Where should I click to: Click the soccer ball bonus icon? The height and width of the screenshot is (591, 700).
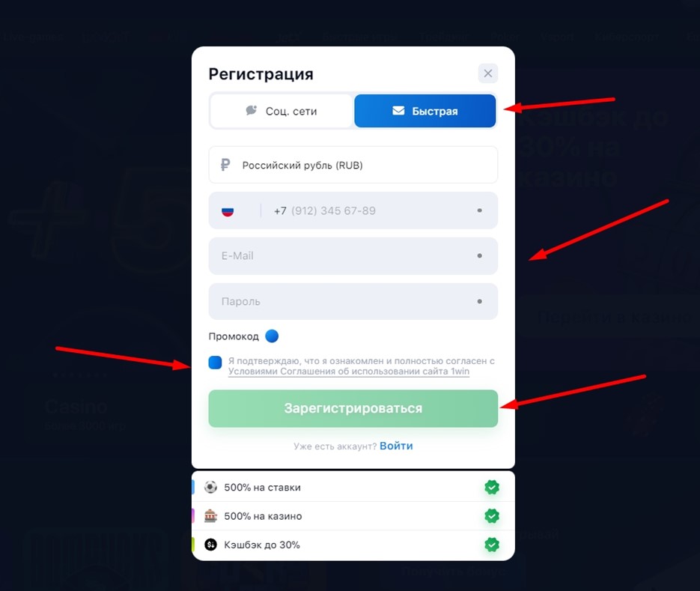click(x=210, y=487)
